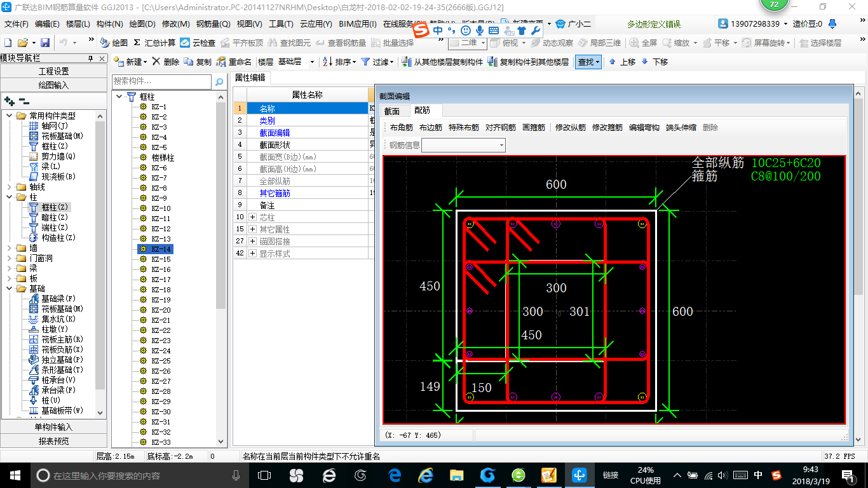Screen dimensions: 868x488
Task: Click the 布边筋 button
Action: point(431,127)
